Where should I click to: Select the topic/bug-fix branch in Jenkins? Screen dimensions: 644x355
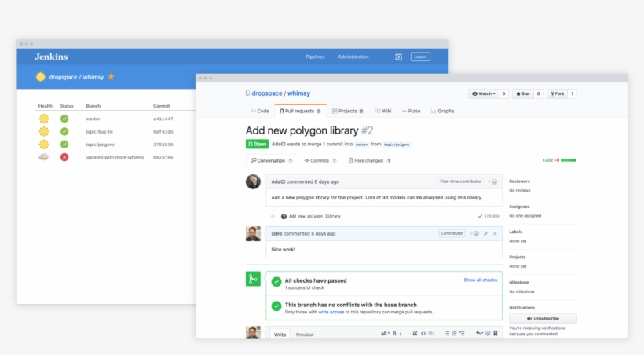(x=99, y=131)
